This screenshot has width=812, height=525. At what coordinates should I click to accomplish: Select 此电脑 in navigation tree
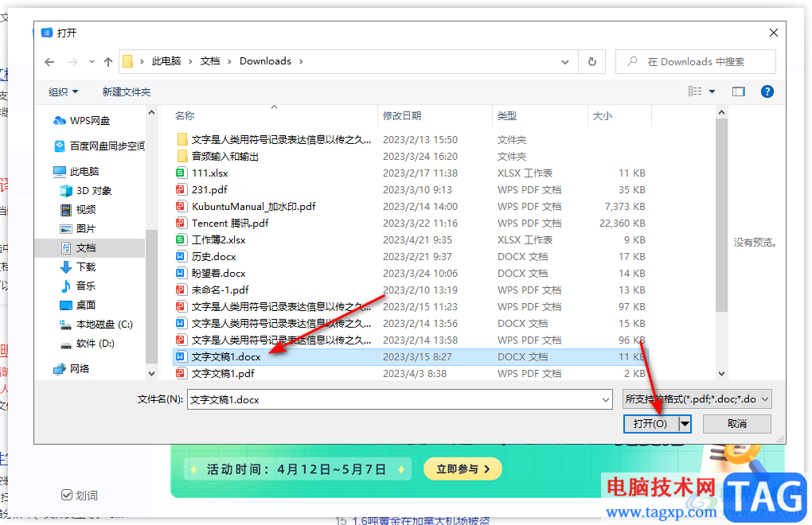[76, 171]
